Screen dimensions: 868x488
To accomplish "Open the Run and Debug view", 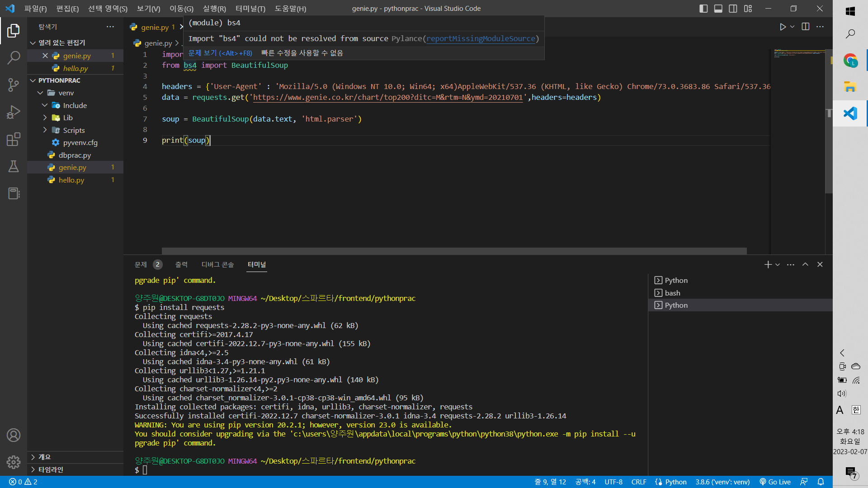I will point(14,112).
